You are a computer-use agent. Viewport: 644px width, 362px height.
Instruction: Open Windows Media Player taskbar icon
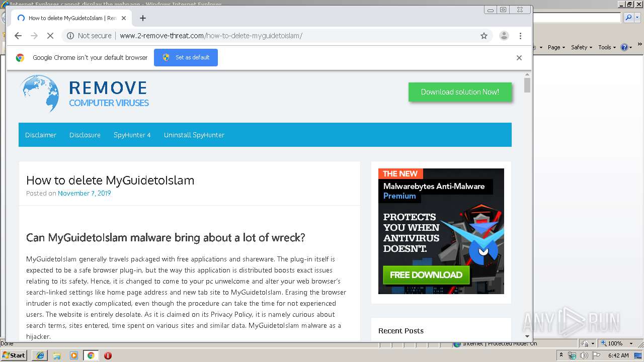[x=74, y=355]
